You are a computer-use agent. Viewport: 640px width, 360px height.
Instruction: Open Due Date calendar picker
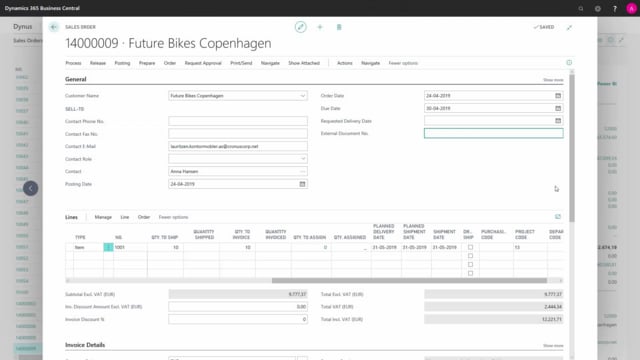(558, 108)
